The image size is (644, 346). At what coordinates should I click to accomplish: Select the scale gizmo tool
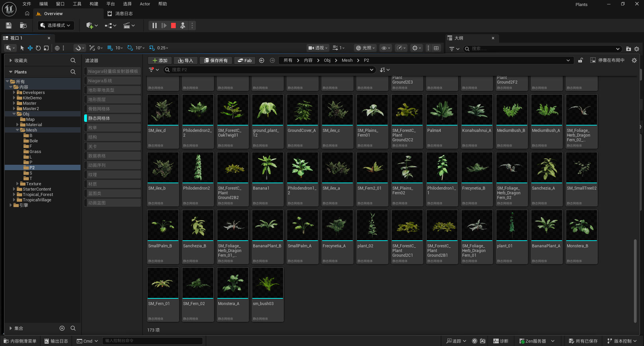pos(46,48)
